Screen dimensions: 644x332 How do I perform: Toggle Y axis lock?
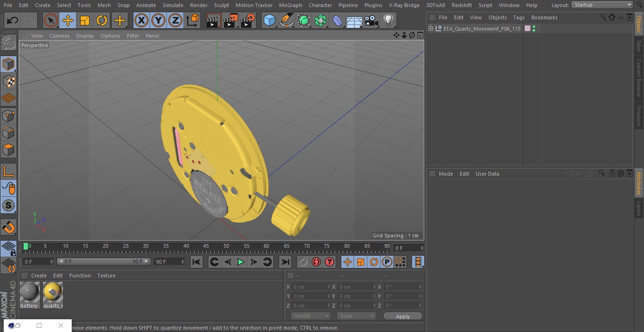(158, 21)
